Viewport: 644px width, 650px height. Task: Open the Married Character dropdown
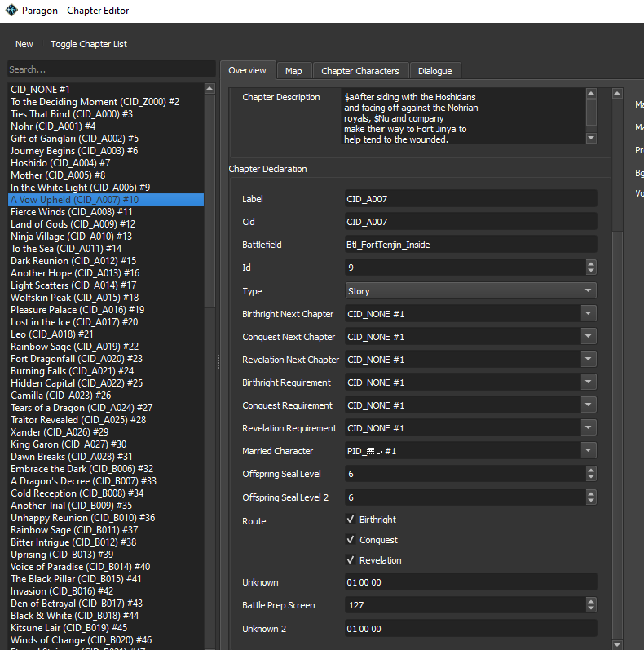pos(588,450)
